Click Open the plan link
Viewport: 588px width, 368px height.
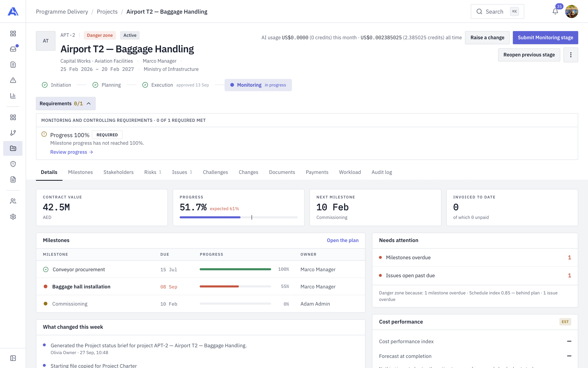click(342, 240)
